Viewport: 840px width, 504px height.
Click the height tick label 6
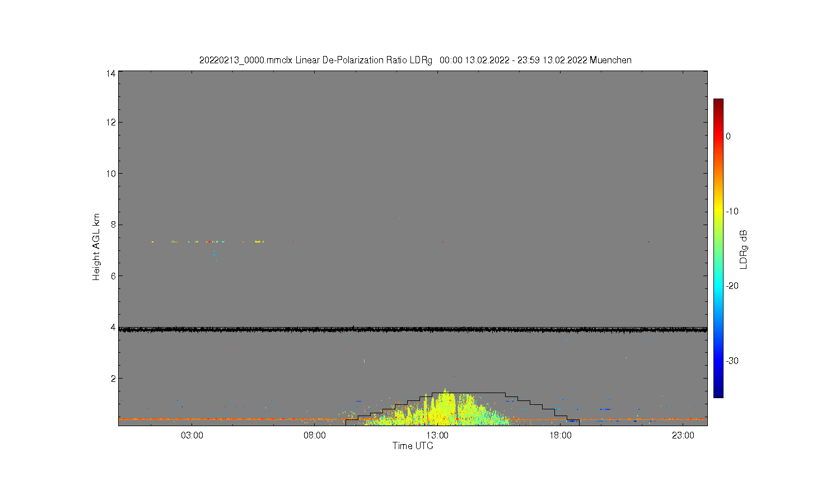(113, 276)
